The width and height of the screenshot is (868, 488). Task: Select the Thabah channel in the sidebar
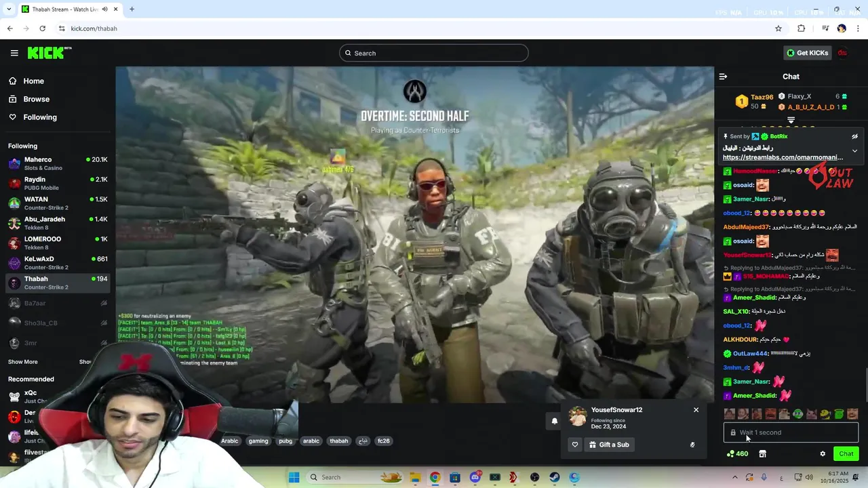click(58, 283)
